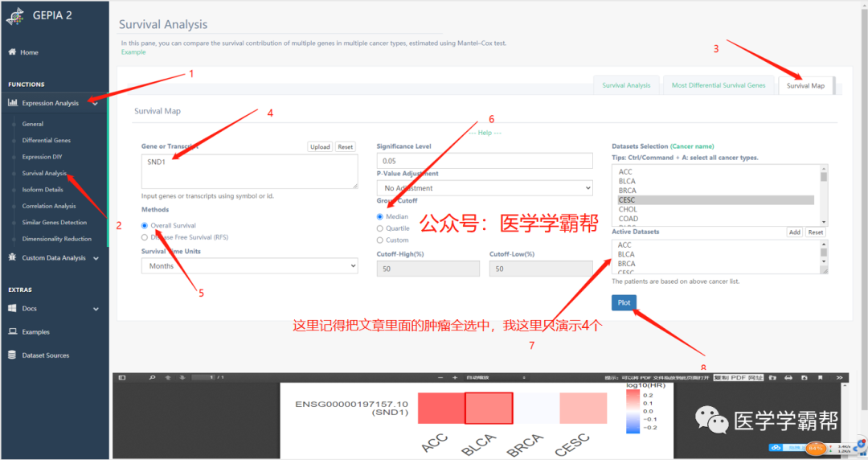This screenshot has width=868, height=460.
Task: Click the ACC heatmap cell
Action: click(441, 409)
